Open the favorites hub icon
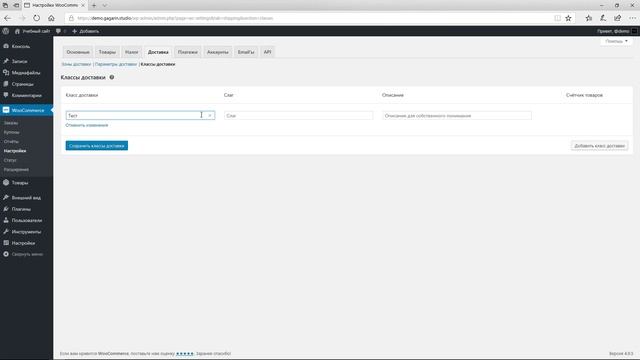This screenshot has width=640, height=360. tap(589, 18)
